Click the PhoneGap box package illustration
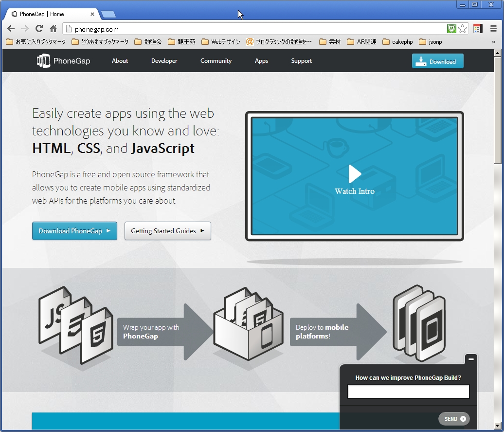The image size is (504, 432). (x=249, y=323)
